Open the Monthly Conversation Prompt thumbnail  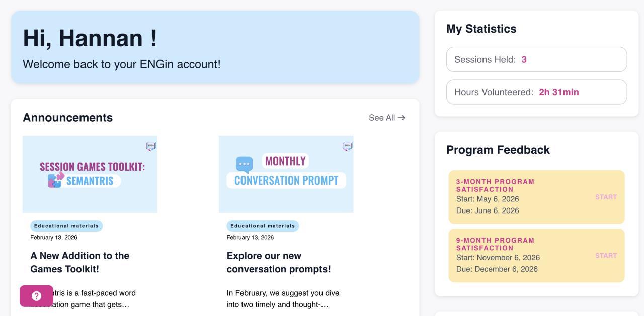(286, 174)
